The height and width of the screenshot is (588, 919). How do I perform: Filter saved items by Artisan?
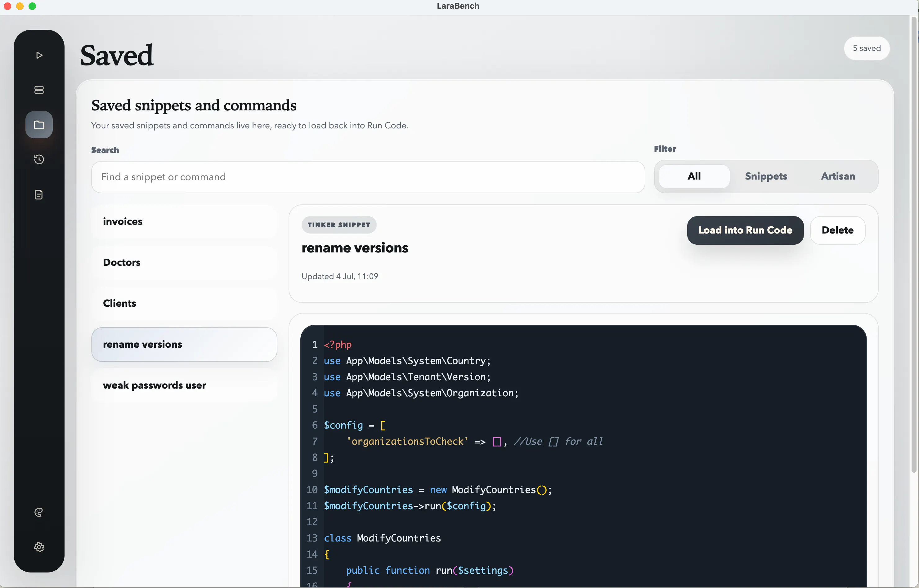pyautogui.click(x=838, y=176)
